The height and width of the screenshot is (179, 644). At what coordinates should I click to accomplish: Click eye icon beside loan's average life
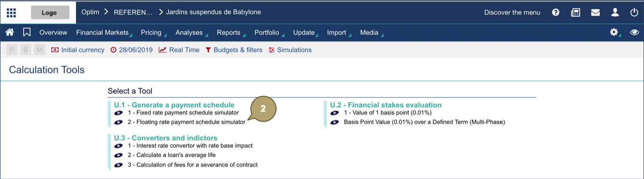(119, 155)
